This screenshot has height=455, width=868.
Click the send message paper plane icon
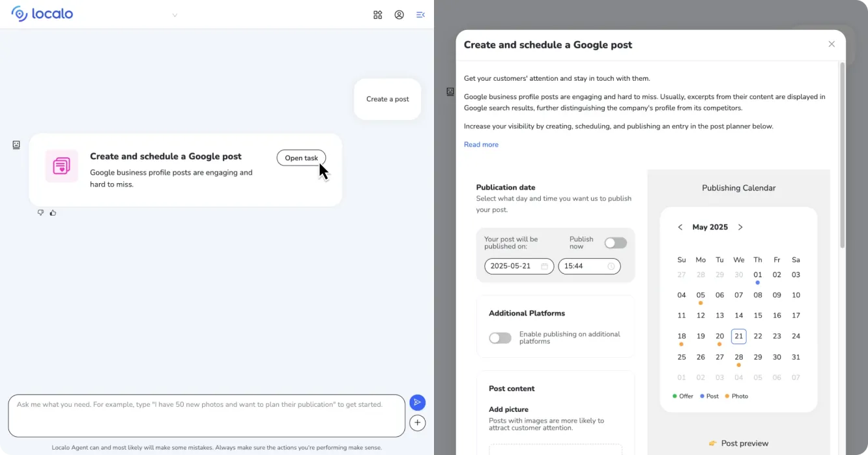coord(418,402)
